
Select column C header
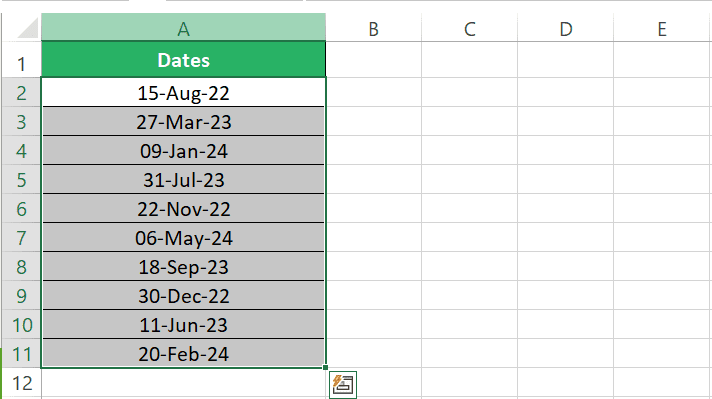(470, 28)
